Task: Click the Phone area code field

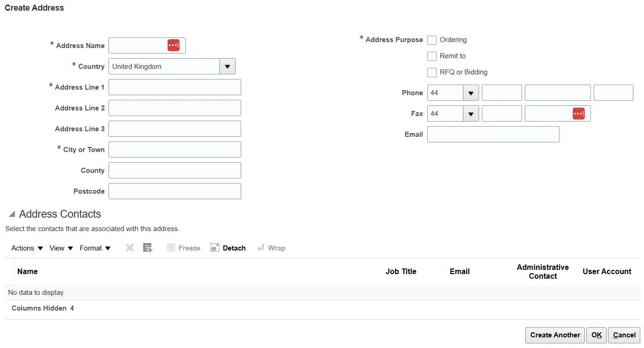Action: [x=502, y=93]
